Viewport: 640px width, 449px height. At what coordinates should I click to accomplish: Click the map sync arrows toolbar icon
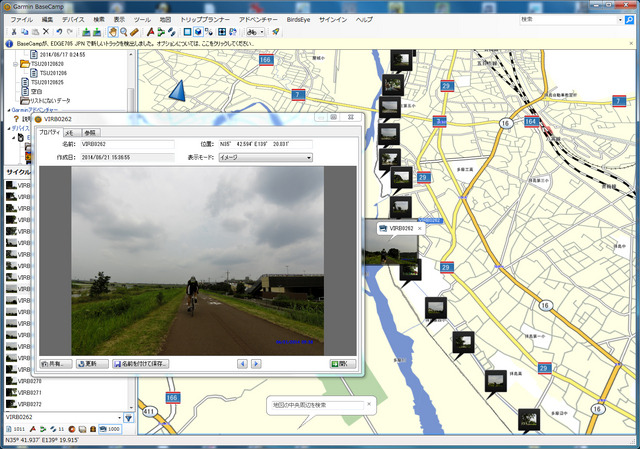[x=233, y=32]
